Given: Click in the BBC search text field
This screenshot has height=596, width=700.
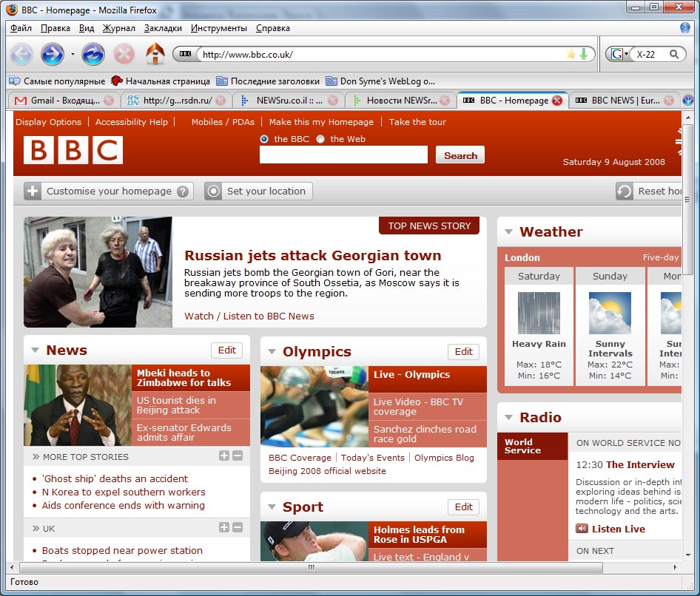Looking at the screenshot, I should tap(344, 155).
